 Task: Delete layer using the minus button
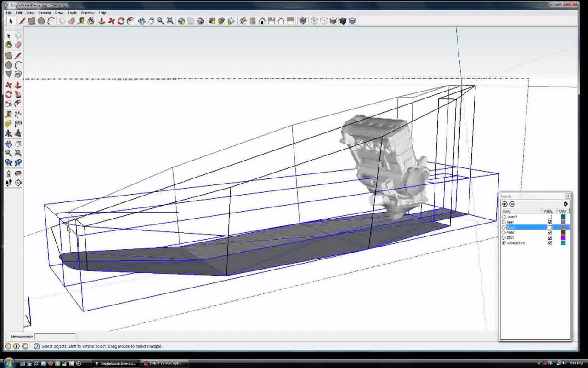pos(512,204)
